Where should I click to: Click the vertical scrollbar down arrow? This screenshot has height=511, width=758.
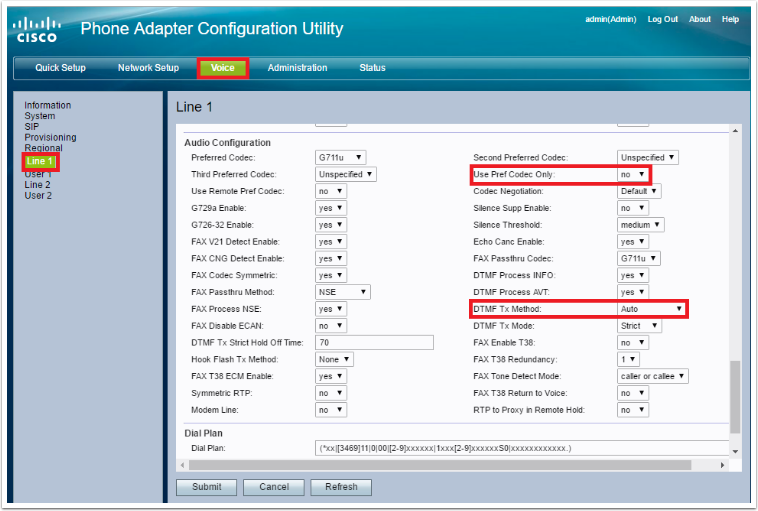[x=735, y=452]
